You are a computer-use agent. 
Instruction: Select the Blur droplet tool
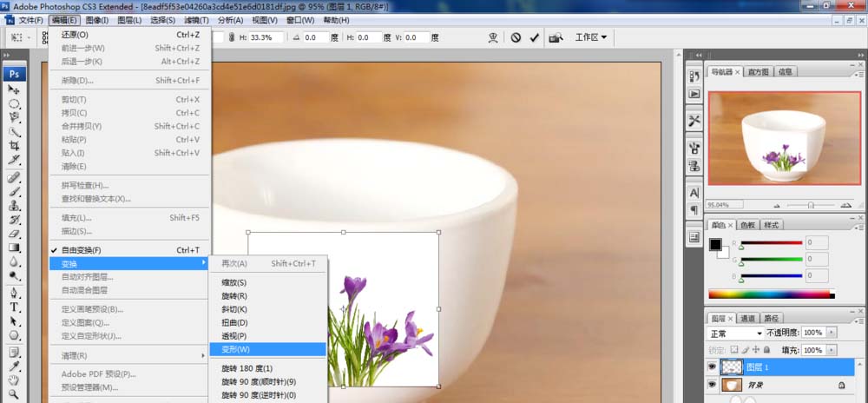(x=14, y=261)
